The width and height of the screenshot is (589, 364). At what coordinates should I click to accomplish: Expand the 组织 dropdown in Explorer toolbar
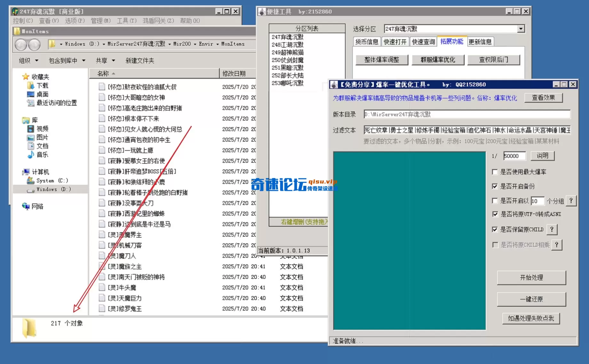(x=27, y=60)
